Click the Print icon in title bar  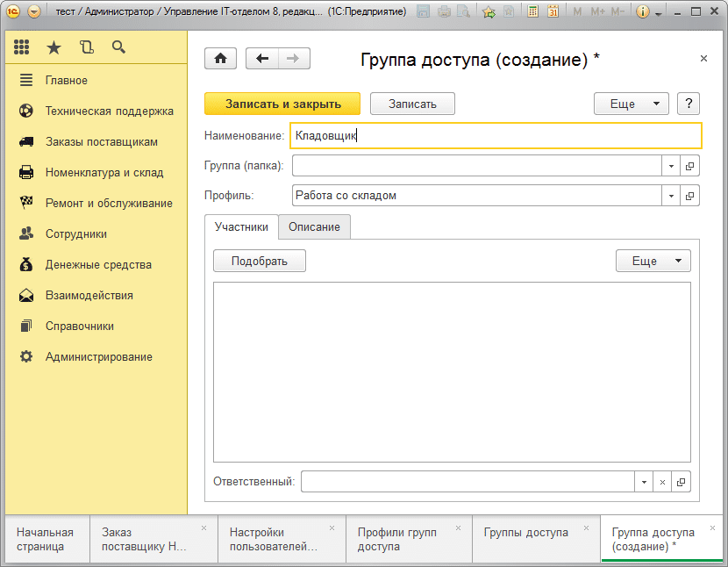444,11
